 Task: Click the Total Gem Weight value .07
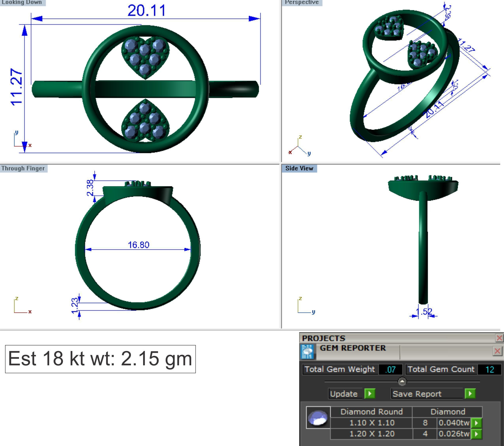[390, 369]
